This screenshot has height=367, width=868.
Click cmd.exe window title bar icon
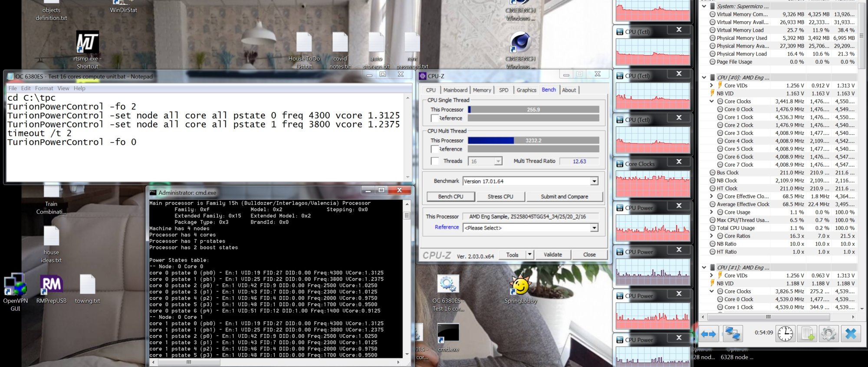[153, 193]
